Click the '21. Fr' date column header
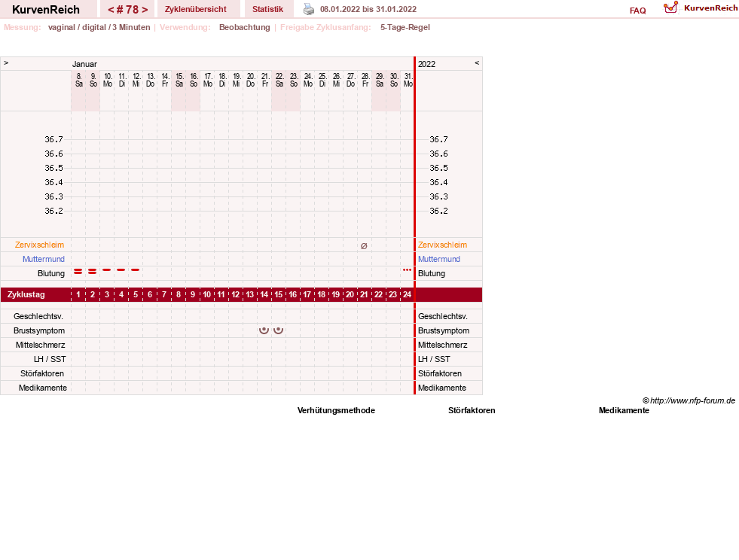This screenshot has width=739, height=560. coord(265,80)
